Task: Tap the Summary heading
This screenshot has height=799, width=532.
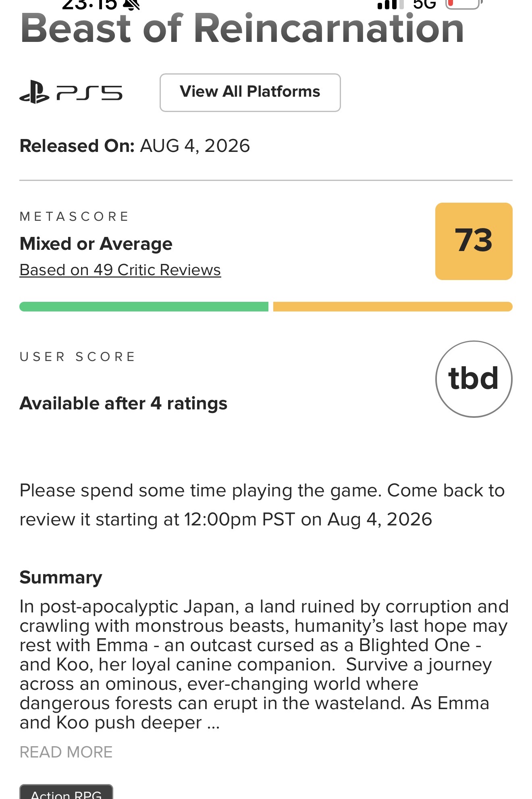Action: pyautogui.click(x=61, y=577)
